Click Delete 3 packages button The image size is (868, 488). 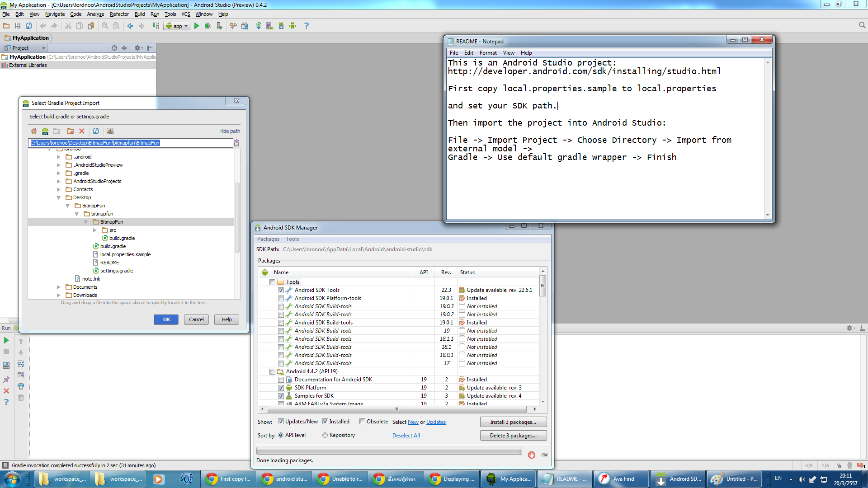click(513, 436)
